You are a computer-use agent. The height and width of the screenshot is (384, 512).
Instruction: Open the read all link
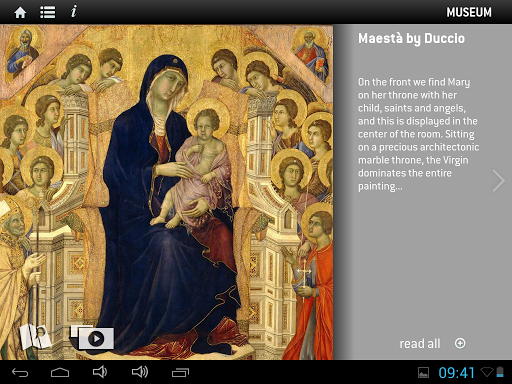(420, 344)
